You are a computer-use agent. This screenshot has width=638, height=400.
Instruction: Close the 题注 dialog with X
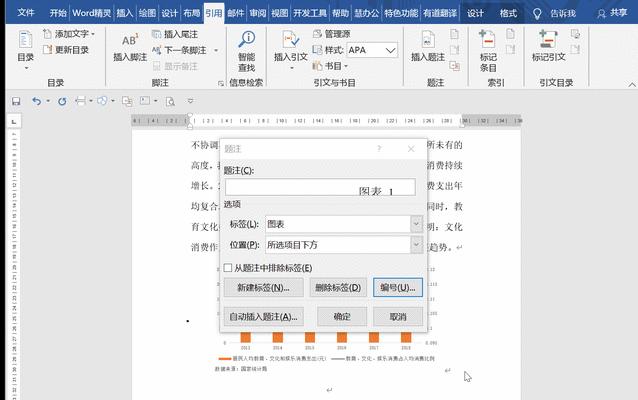click(x=411, y=149)
